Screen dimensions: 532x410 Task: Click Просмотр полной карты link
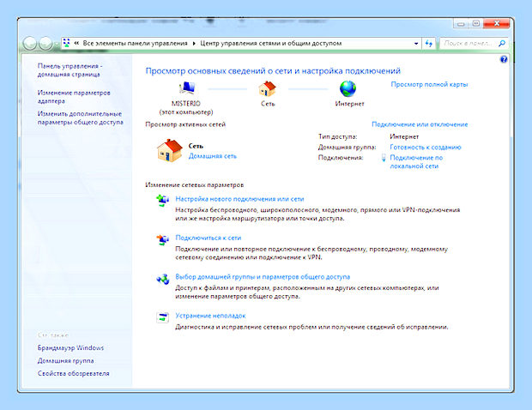(429, 84)
